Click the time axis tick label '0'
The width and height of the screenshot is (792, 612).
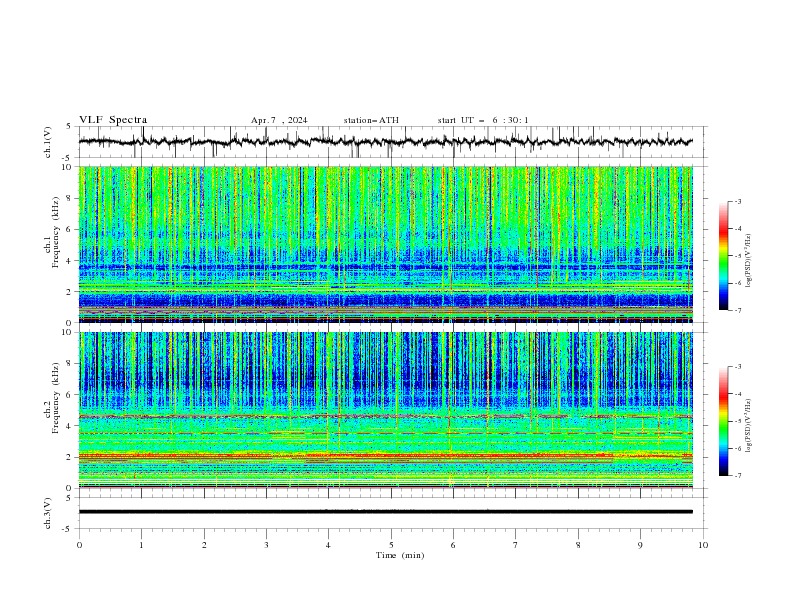(x=79, y=545)
